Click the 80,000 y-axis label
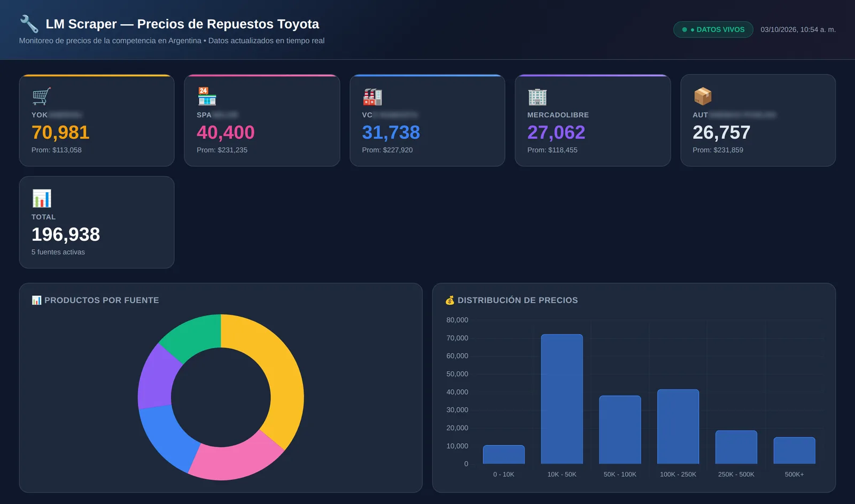 (457, 320)
